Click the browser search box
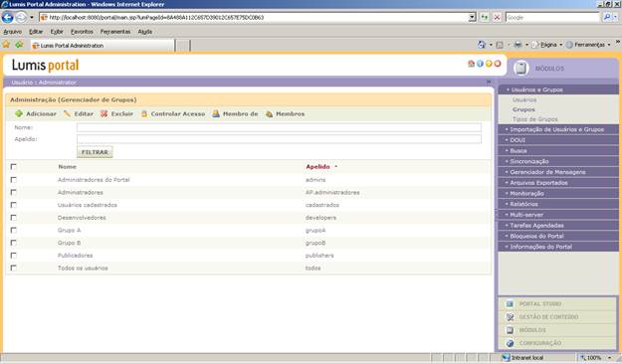This screenshot has width=622, height=364. point(552,18)
